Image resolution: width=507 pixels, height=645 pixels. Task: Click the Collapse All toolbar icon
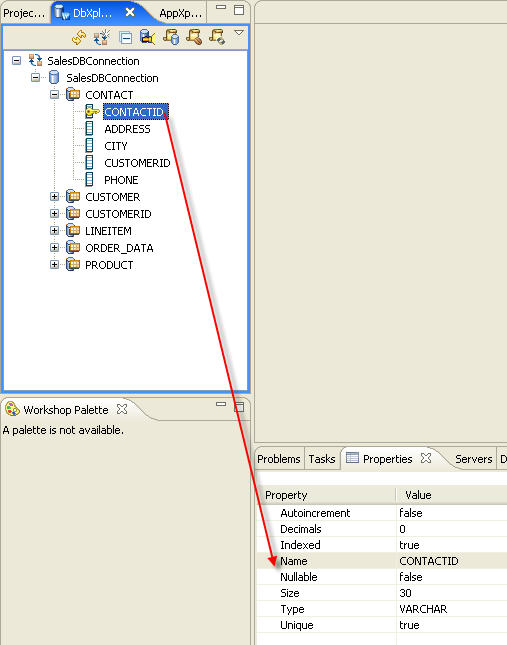(x=125, y=38)
